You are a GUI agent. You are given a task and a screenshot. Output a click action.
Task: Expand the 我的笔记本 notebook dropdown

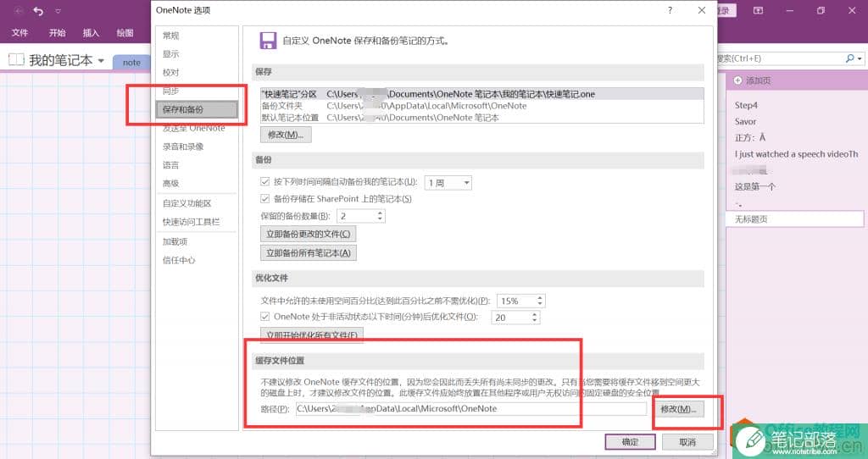click(102, 60)
